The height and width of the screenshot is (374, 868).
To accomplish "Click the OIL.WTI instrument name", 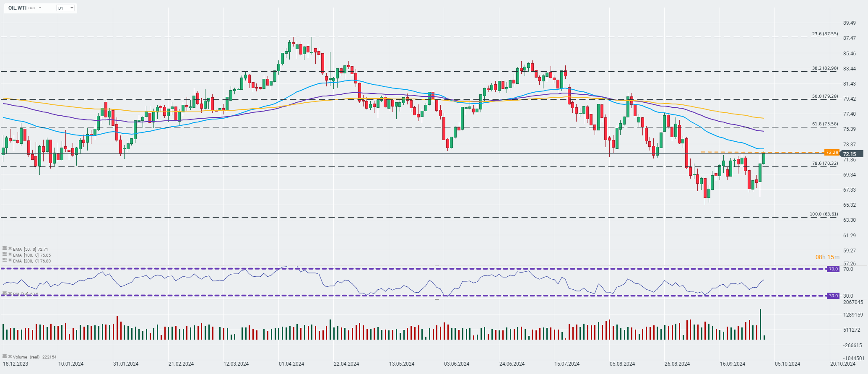I will [17, 8].
